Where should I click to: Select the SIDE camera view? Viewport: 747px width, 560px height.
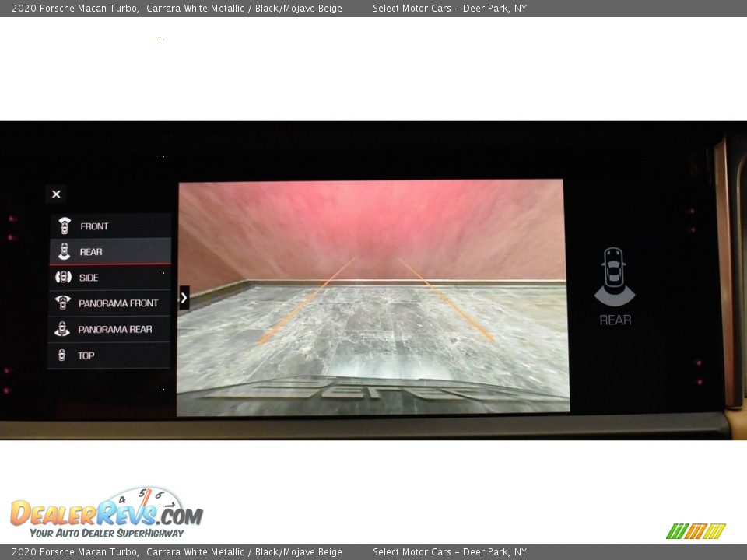[110, 277]
